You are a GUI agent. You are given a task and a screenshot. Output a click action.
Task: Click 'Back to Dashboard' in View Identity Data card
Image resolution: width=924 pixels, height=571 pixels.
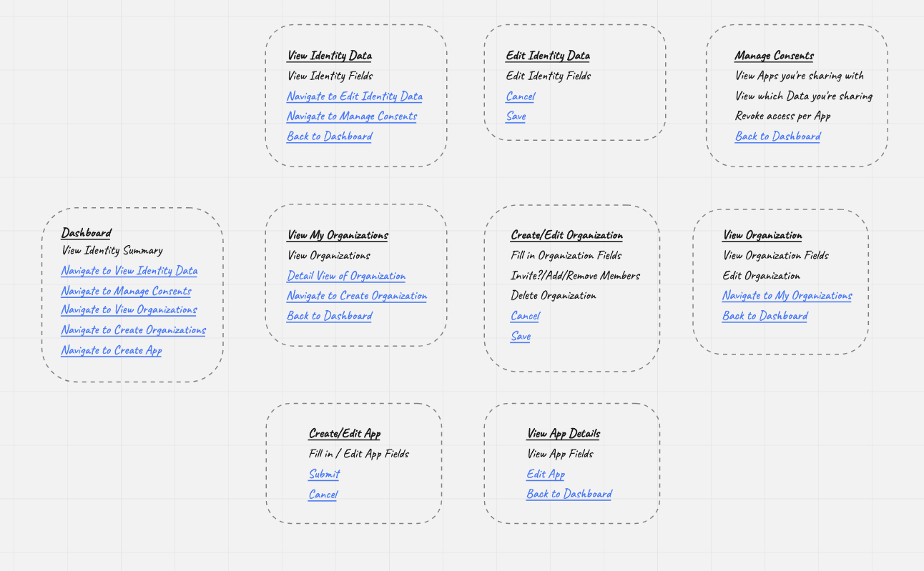[329, 136]
